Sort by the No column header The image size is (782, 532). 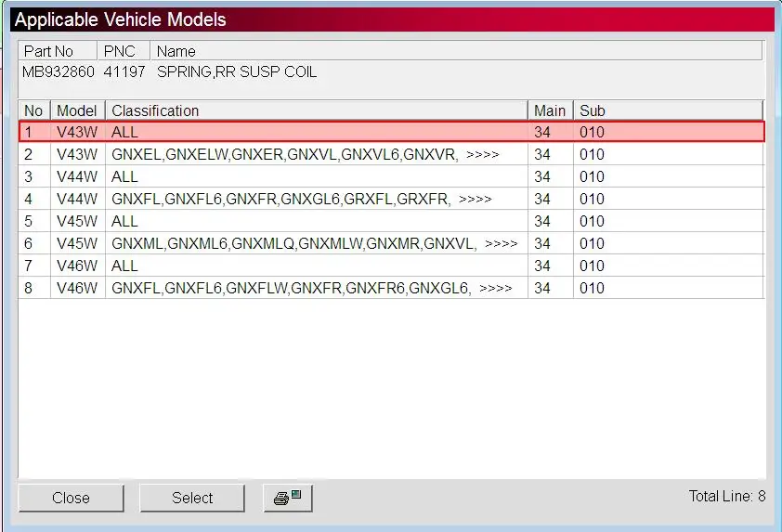(x=34, y=110)
